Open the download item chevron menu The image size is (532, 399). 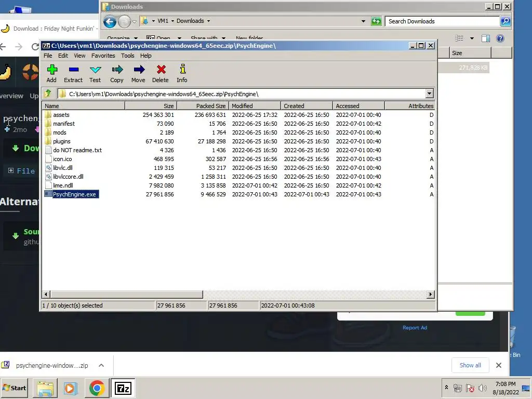(x=101, y=365)
